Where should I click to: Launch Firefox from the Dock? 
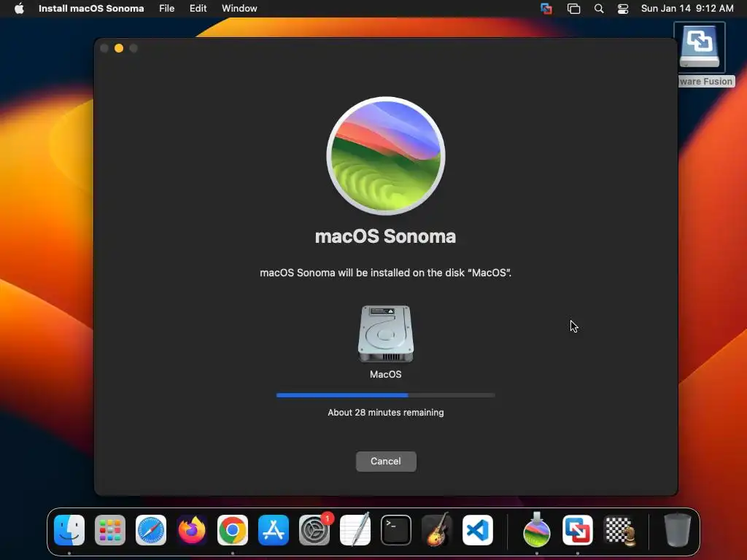(192, 530)
